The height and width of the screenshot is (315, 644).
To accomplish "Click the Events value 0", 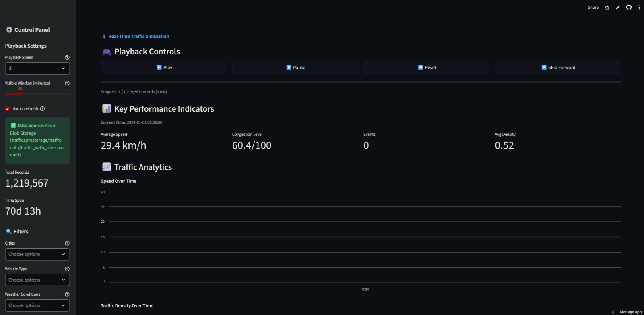I will pos(366,145).
